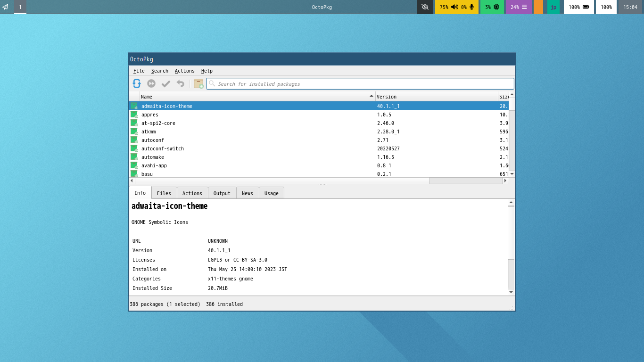
Task: Select the avahi-app package row
Action: click(319, 165)
